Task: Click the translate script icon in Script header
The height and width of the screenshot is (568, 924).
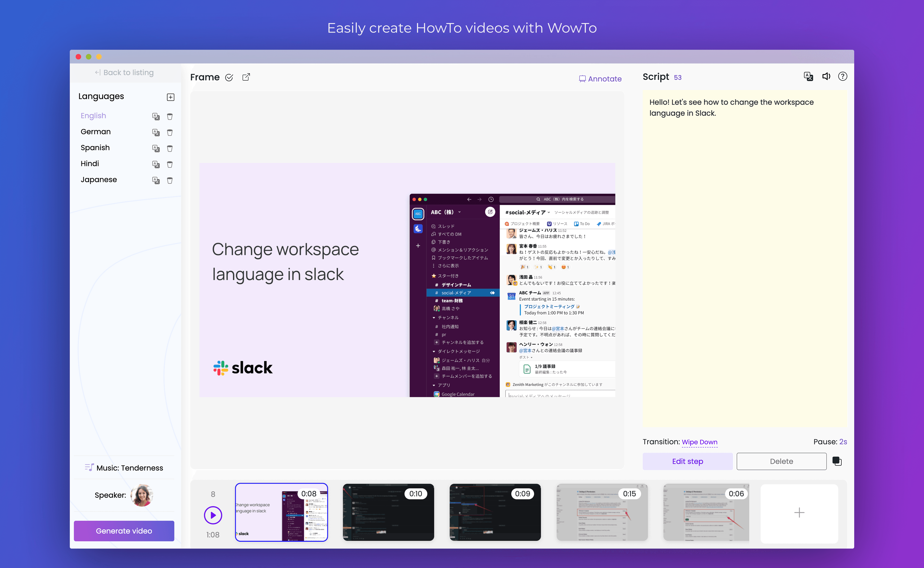Action: [x=808, y=77]
